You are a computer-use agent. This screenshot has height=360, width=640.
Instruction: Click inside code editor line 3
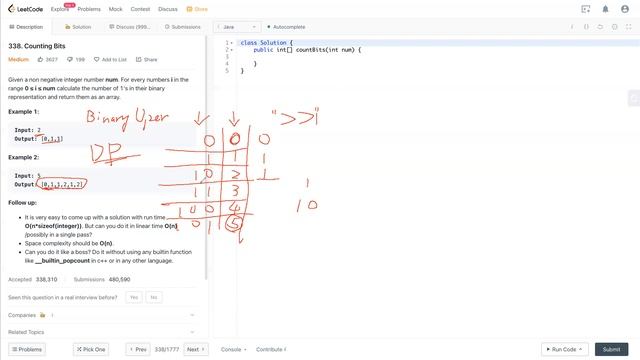[x=437, y=57]
